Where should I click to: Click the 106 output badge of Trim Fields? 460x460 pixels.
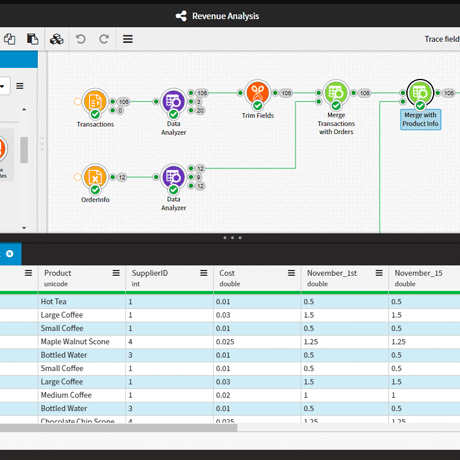[286, 93]
